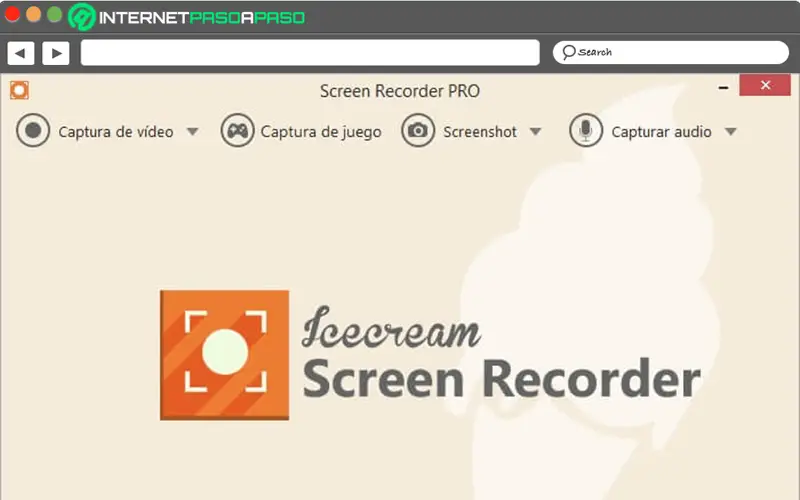Image resolution: width=800 pixels, height=500 pixels.
Task: Focus the Search input field
Action: point(670,52)
